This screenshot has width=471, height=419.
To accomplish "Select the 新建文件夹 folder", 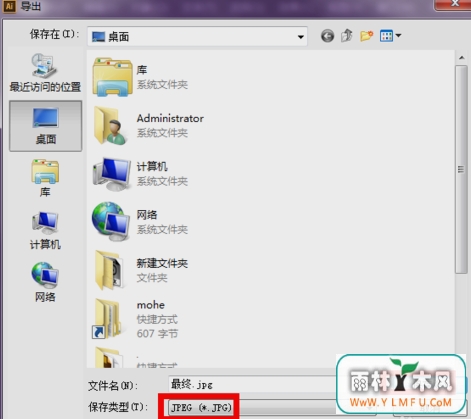I will 140,270.
